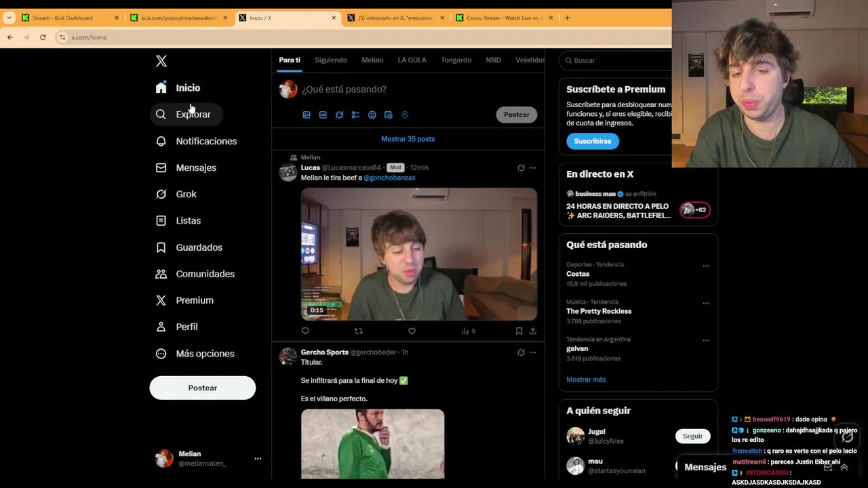Image resolution: width=868 pixels, height=488 pixels.
Task: Go to Inicio in the sidebar
Action: pyautogui.click(x=178, y=87)
